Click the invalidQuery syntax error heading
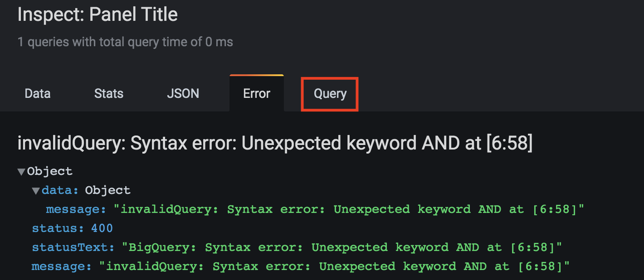 [275, 144]
